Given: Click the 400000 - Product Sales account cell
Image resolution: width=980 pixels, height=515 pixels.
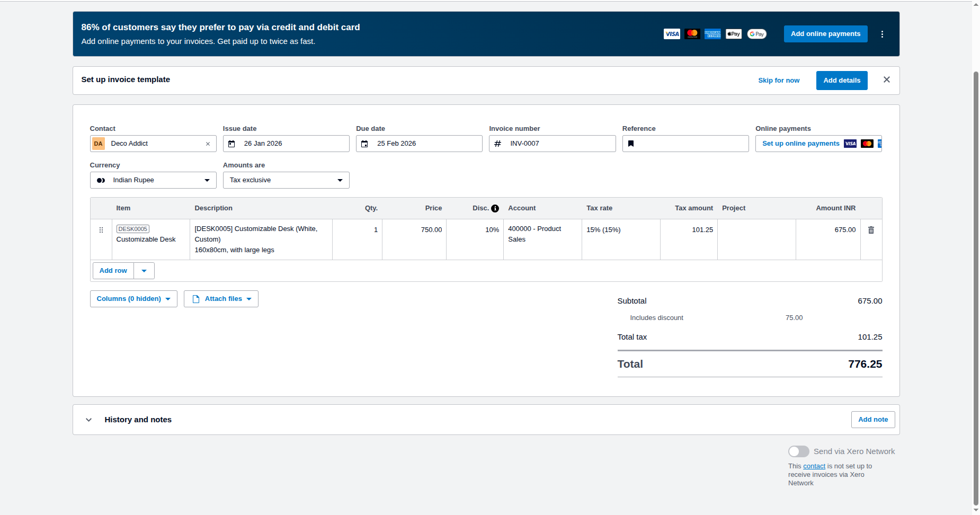Looking at the screenshot, I should coord(543,239).
